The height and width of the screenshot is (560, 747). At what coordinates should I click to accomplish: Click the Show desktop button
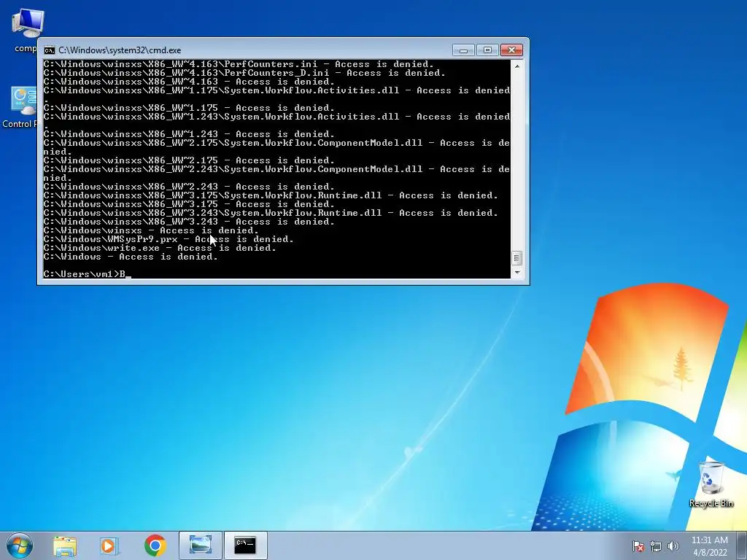tap(742, 545)
